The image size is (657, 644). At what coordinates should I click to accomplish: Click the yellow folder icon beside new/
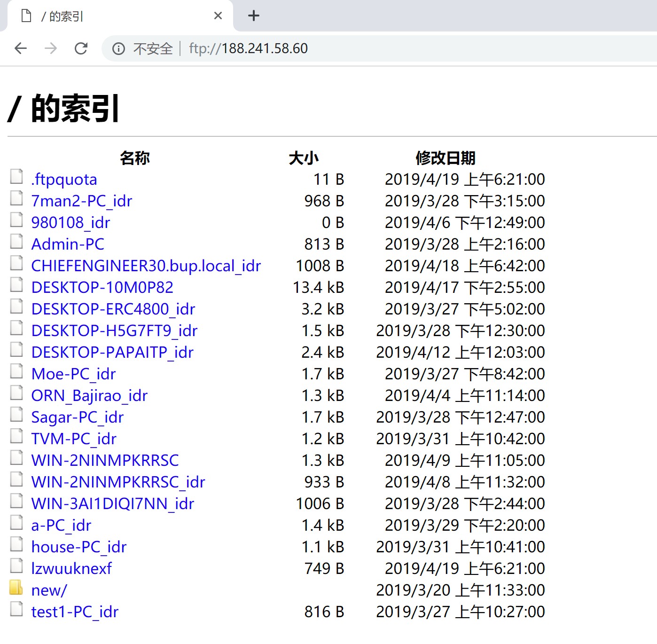(16, 588)
